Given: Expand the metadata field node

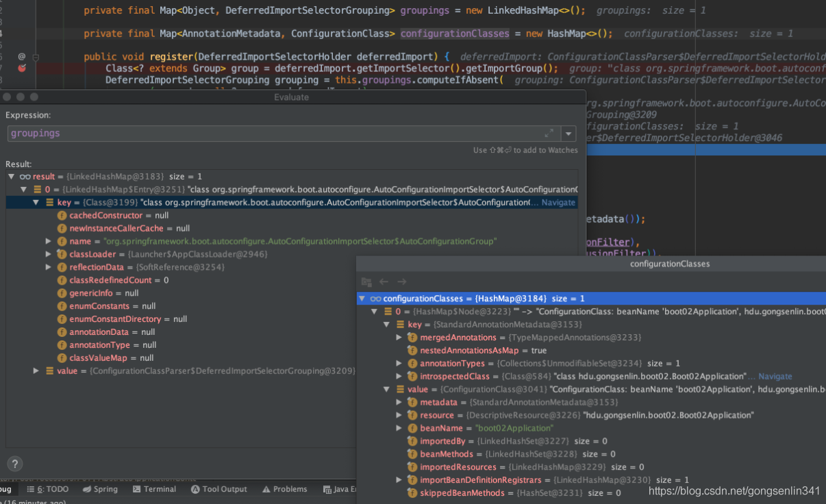Looking at the screenshot, I should [x=399, y=403].
